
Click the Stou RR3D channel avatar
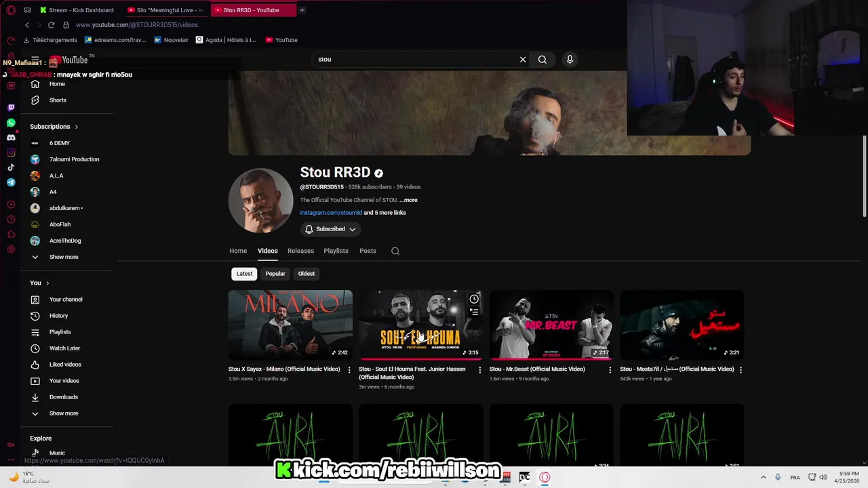260,201
